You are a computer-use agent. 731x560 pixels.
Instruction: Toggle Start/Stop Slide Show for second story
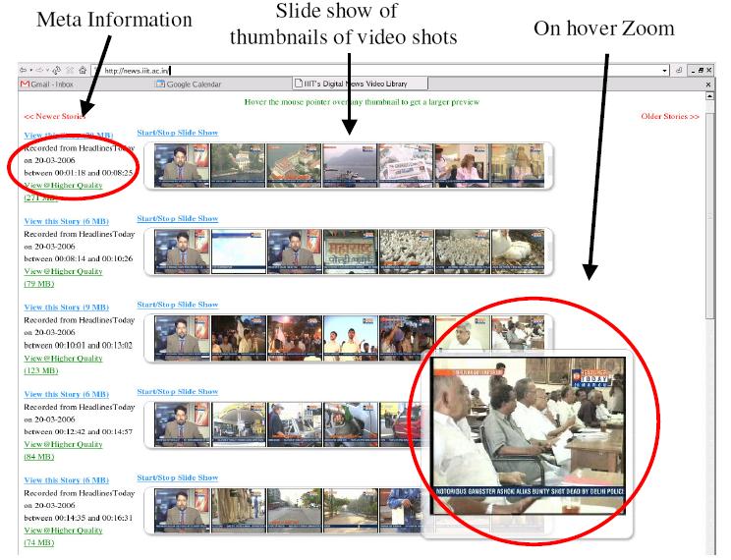(x=178, y=219)
